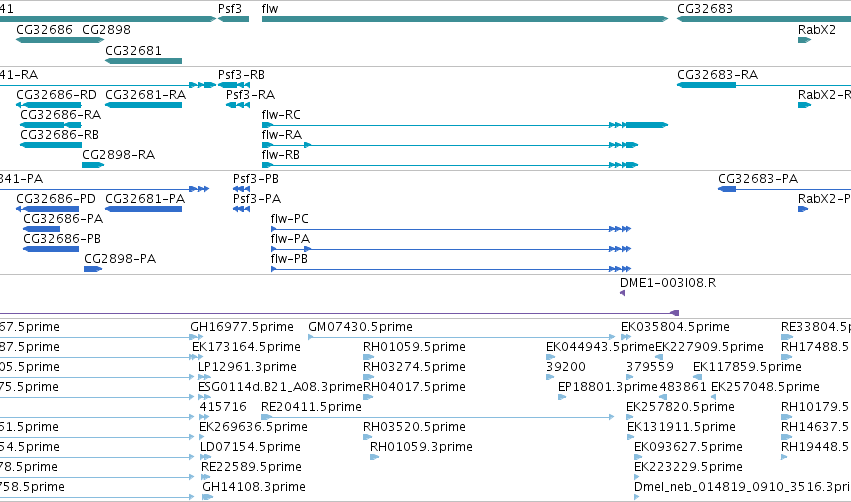Select transcript label flw-RC
Viewport: 851px width, 502px height.
coord(281,115)
